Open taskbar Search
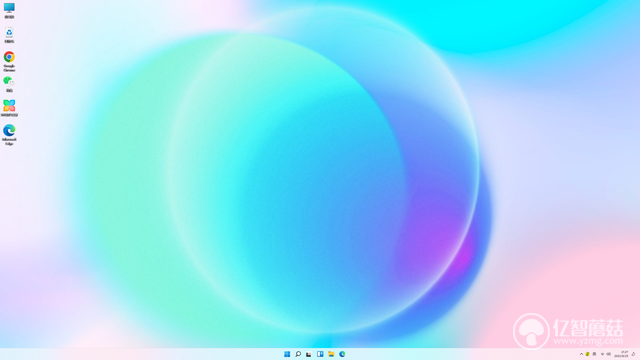The height and width of the screenshot is (360, 640). pyautogui.click(x=298, y=354)
